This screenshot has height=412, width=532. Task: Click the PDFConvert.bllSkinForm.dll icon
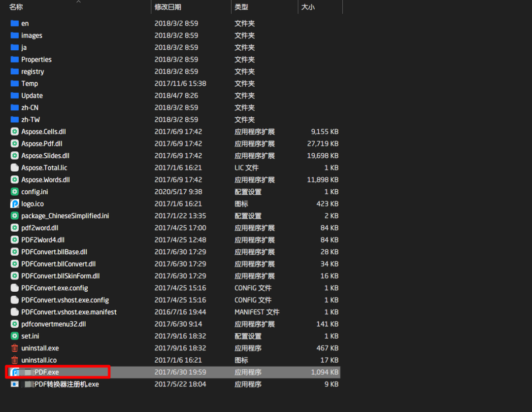click(x=15, y=276)
